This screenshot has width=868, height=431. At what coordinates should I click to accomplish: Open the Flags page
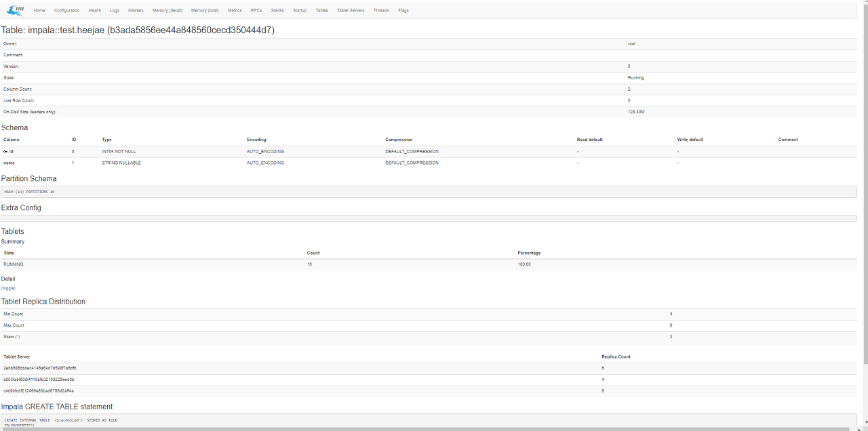click(x=403, y=10)
